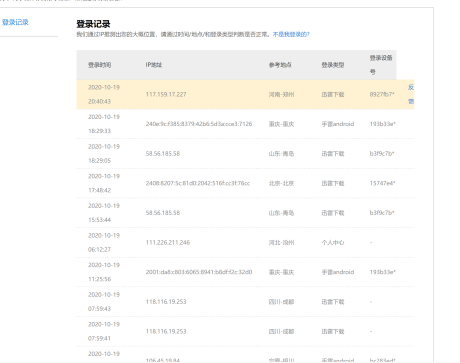Click the 登录记录 page heading
The height and width of the screenshot is (363, 460).
[93, 24]
